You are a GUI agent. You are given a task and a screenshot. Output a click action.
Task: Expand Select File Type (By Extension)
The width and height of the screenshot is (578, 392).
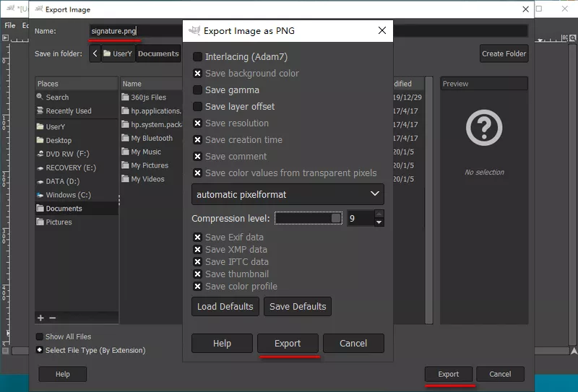pos(40,350)
